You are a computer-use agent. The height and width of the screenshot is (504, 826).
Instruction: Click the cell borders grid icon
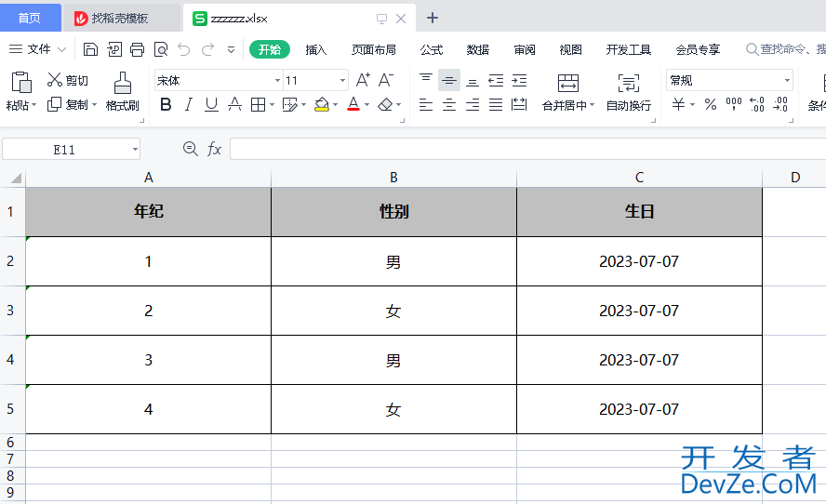click(259, 104)
